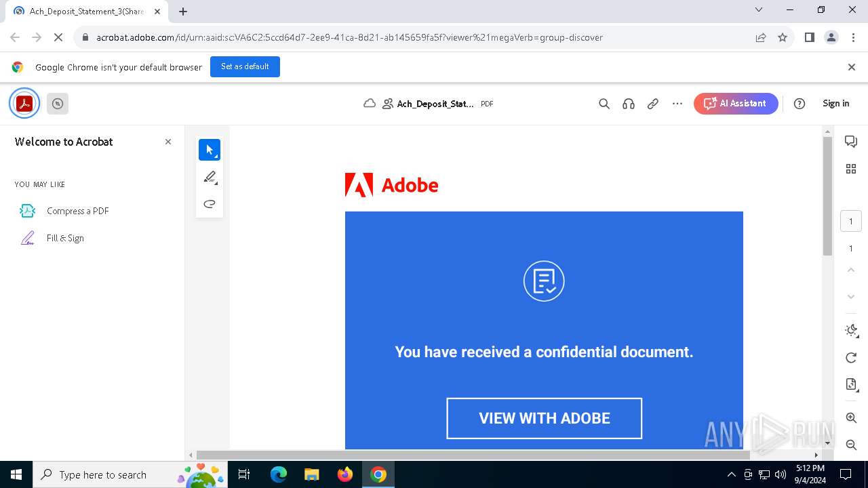Open search in document magnifier
Viewport: 868px width, 488px height.
(x=604, y=104)
